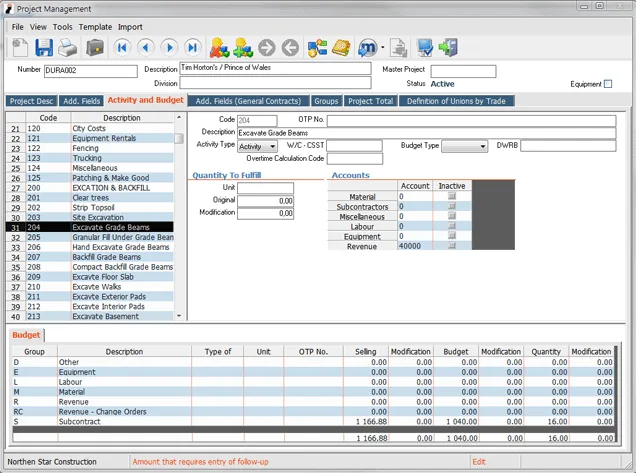Open the Budget Type dropdown

click(483, 146)
